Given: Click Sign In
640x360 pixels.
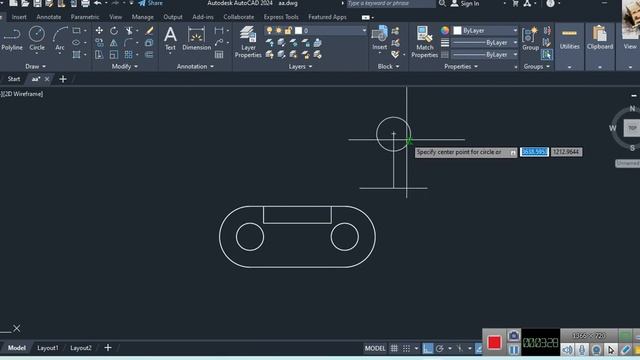Looking at the screenshot, I should [465, 3].
